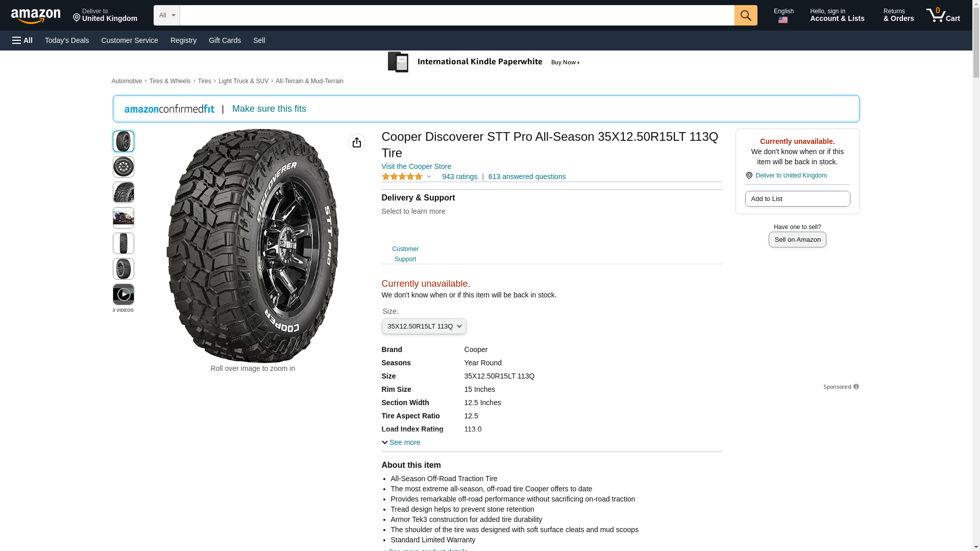Image resolution: width=980 pixels, height=551 pixels.
Task: Play the product videos thumbnail
Action: [124, 294]
